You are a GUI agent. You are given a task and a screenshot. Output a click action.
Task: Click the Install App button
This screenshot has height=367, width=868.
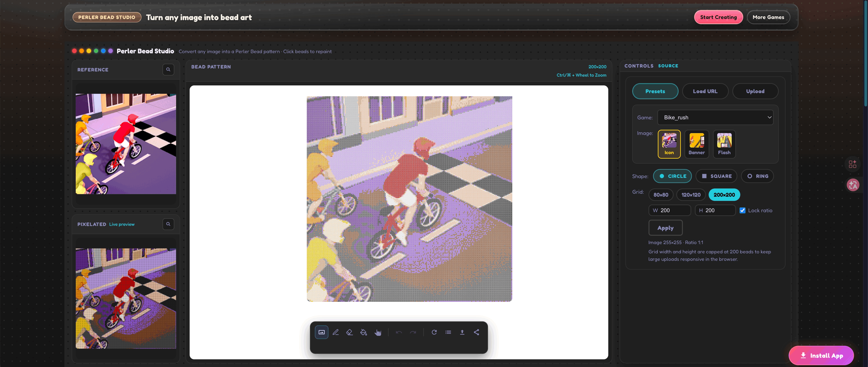821,355
